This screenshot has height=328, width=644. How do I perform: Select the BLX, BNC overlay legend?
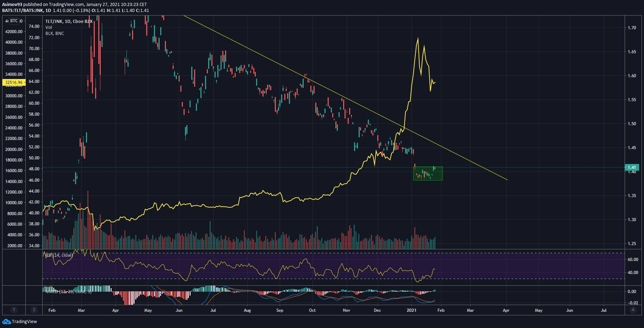pyautogui.click(x=55, y=34)
